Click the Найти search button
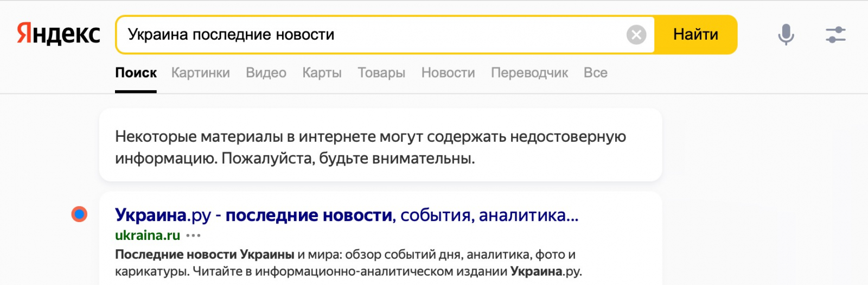The width and height of the screenshot is (868, 285). [x=695, y=35]
